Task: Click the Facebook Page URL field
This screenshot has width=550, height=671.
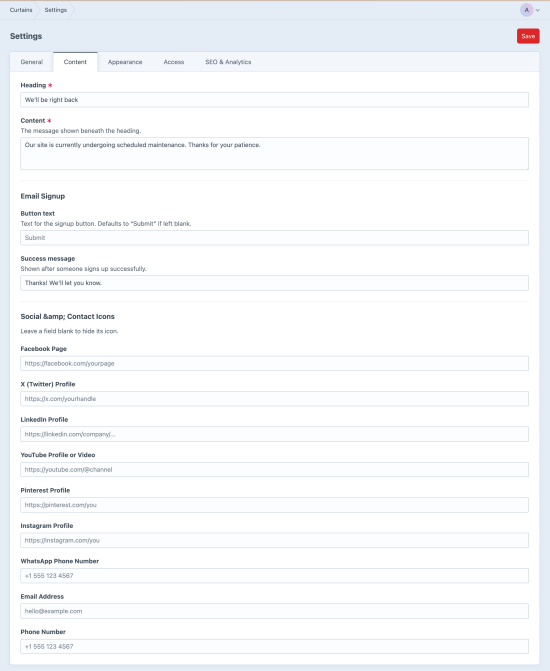Action: (274, 363)
